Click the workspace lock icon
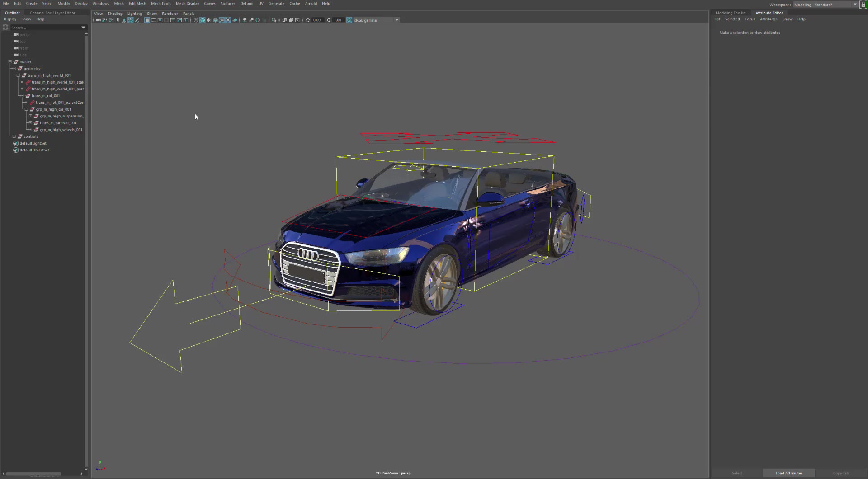 pyautogui.click(x=863, y=5)
